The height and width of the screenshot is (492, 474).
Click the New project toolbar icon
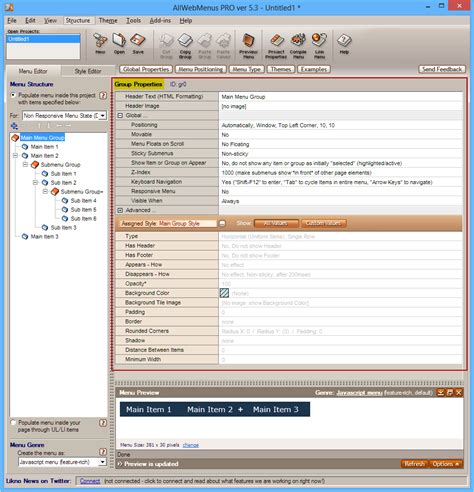click(x=100, y=43)
